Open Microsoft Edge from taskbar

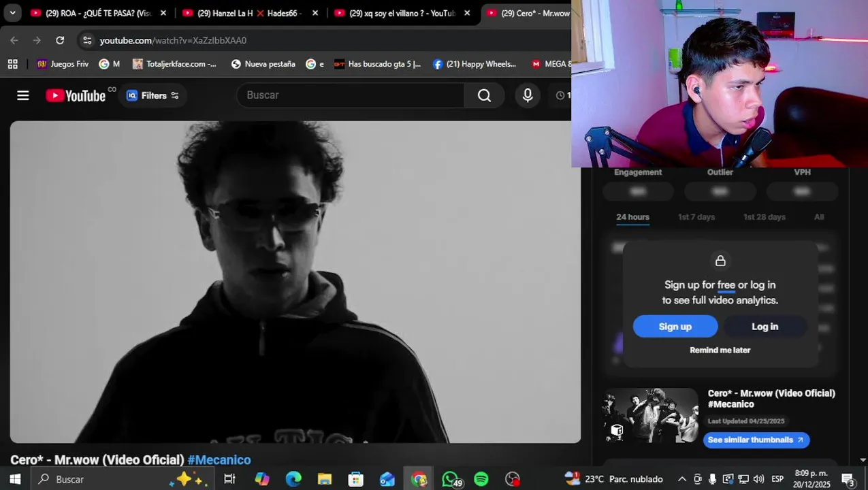tap(293, 479)
